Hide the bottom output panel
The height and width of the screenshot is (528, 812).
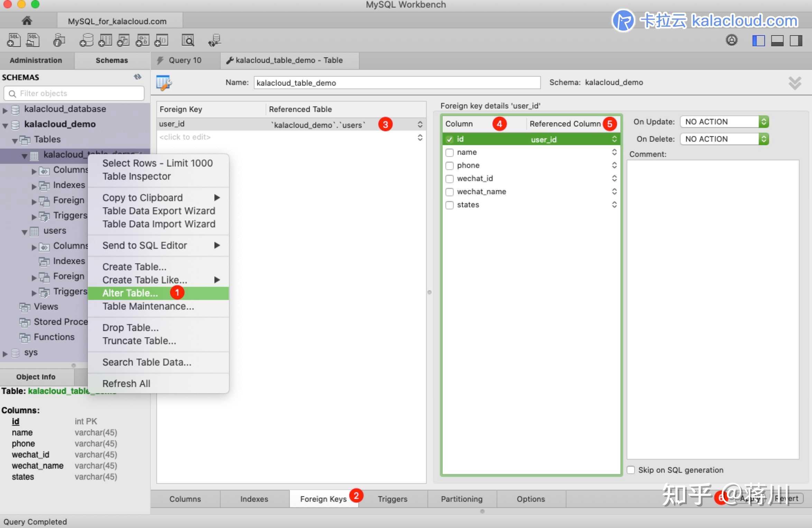777,40
